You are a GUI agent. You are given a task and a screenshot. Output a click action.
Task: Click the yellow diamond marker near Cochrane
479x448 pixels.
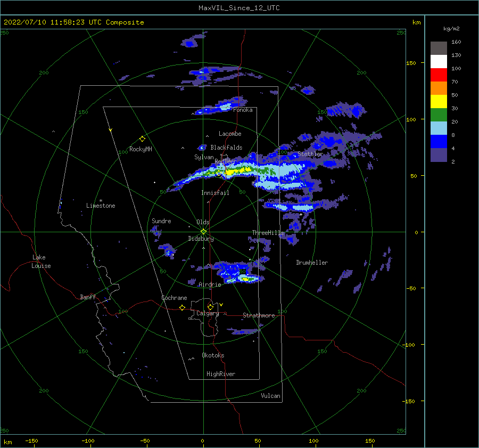182,307
